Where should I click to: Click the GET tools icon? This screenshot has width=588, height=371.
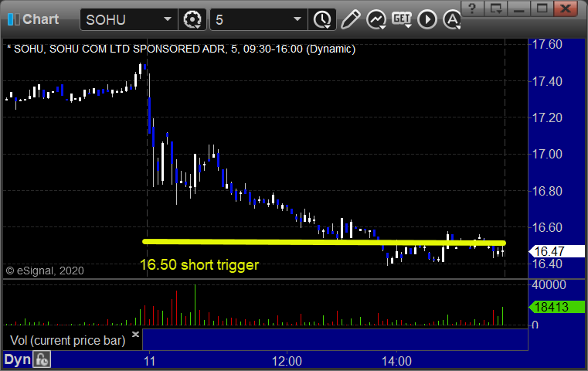point(402,19)
